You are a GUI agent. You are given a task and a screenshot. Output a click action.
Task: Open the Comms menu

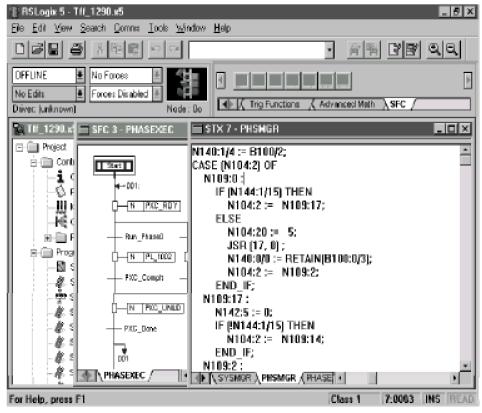click(x=127, y=28)
